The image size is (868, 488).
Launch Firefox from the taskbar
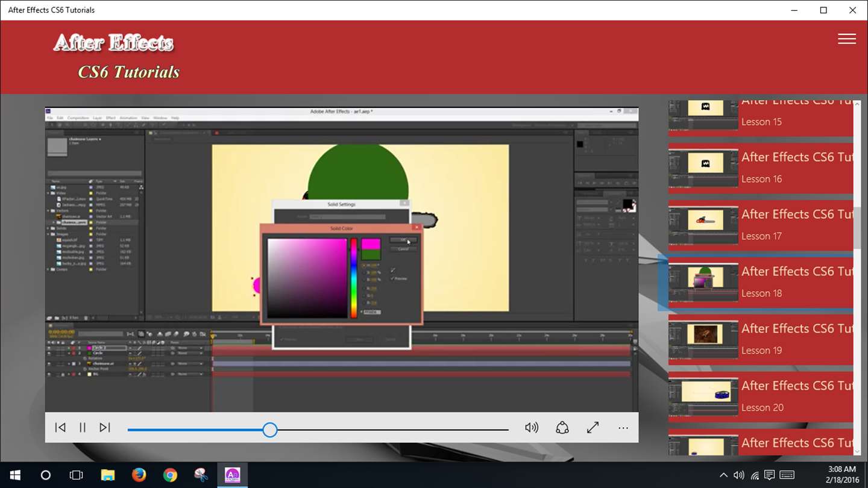pyautogui.click(x=139, y=475)
